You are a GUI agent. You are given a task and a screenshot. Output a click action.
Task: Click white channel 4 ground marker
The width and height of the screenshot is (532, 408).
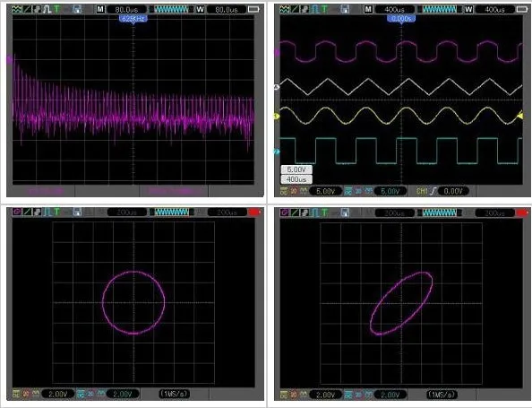coord(277,88)
